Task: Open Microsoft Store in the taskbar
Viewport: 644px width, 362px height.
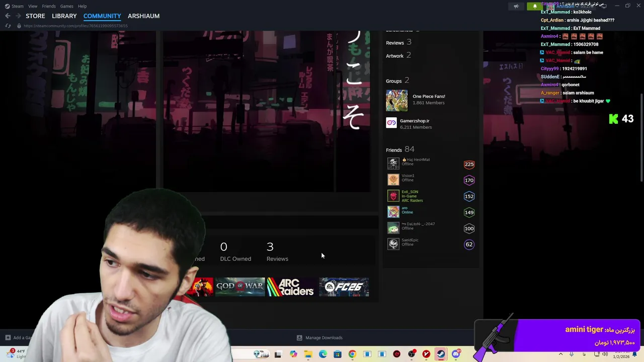Action: [338, 354]
